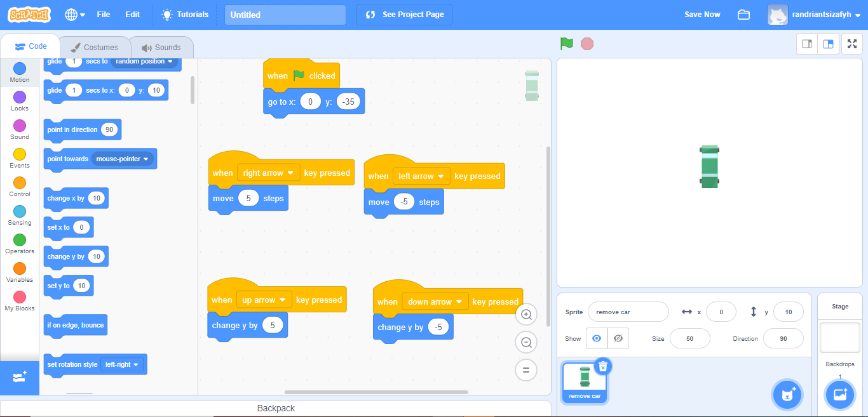The width and height of the screenshot is (868, 417).
Task: Open the 'random position' dropdown in glide block
Action: [144, 62]
